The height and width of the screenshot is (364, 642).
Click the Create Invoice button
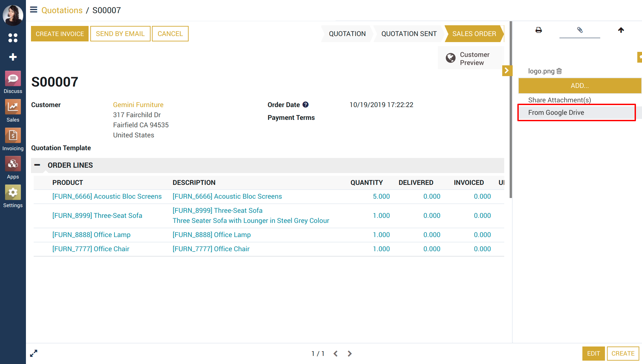(x=60, y=34)
